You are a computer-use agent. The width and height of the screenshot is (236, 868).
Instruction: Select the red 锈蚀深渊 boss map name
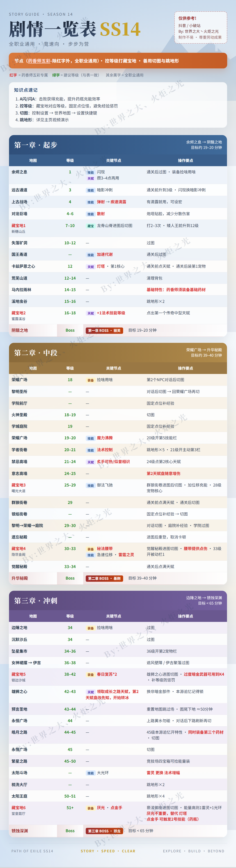point(19,831)
